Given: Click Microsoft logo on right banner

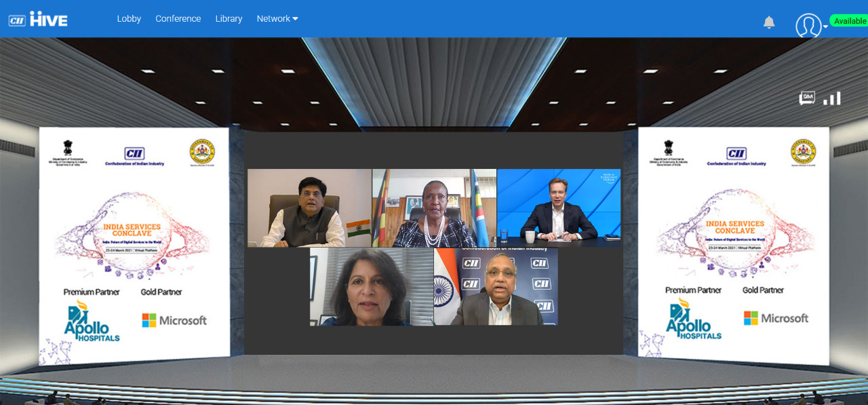Looking at the screenshot, I should point(776,318).
